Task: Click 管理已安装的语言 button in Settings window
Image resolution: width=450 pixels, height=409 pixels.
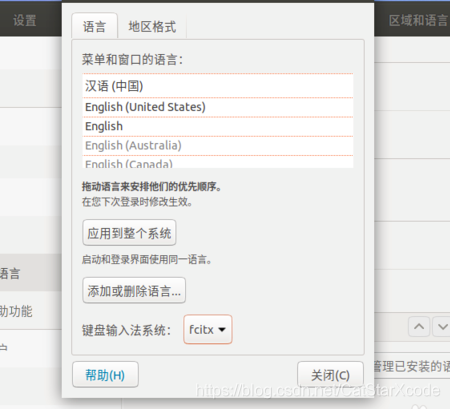Action: pyautogui.click(x=412, y=366)
